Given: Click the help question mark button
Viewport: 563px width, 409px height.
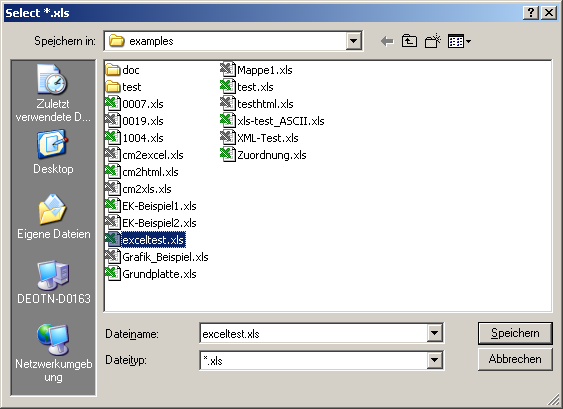Looking at the screenshot, I should click(530, 13).
